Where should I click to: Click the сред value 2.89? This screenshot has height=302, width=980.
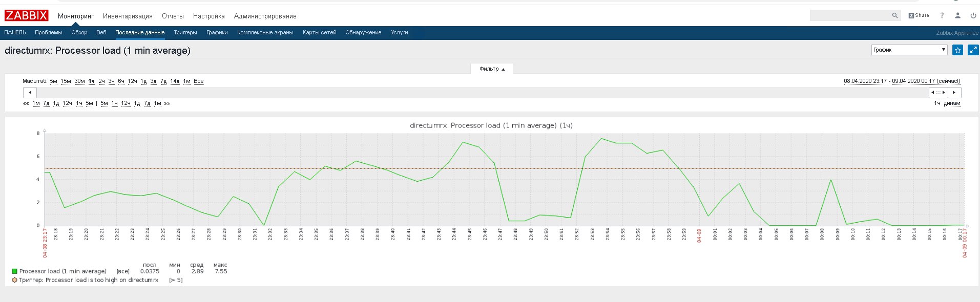(x=197, y=271)
